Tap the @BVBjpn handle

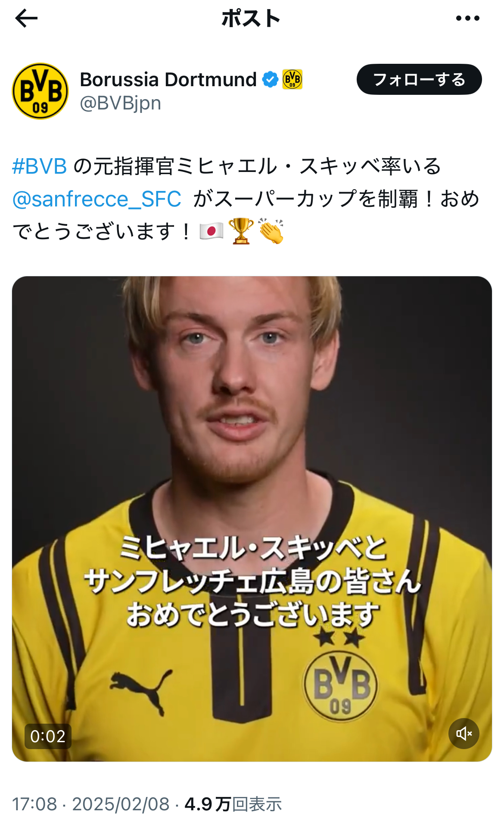121,103
